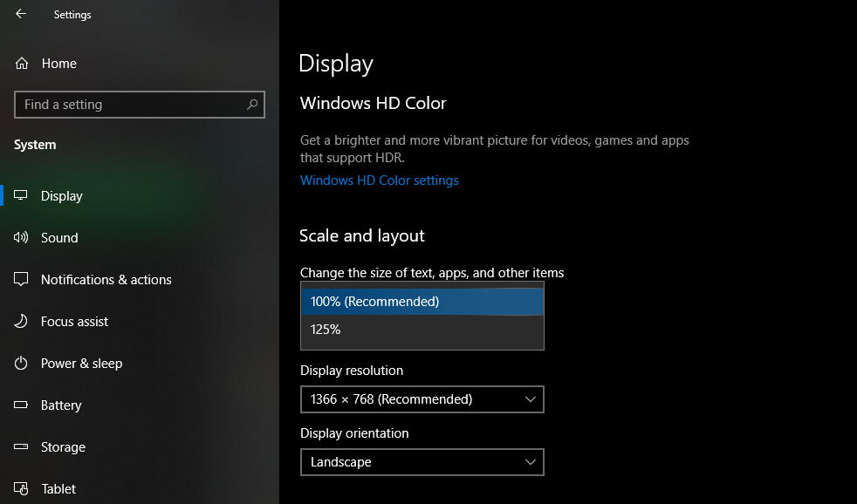Click the Sound speaker icon

pos(21,237)
